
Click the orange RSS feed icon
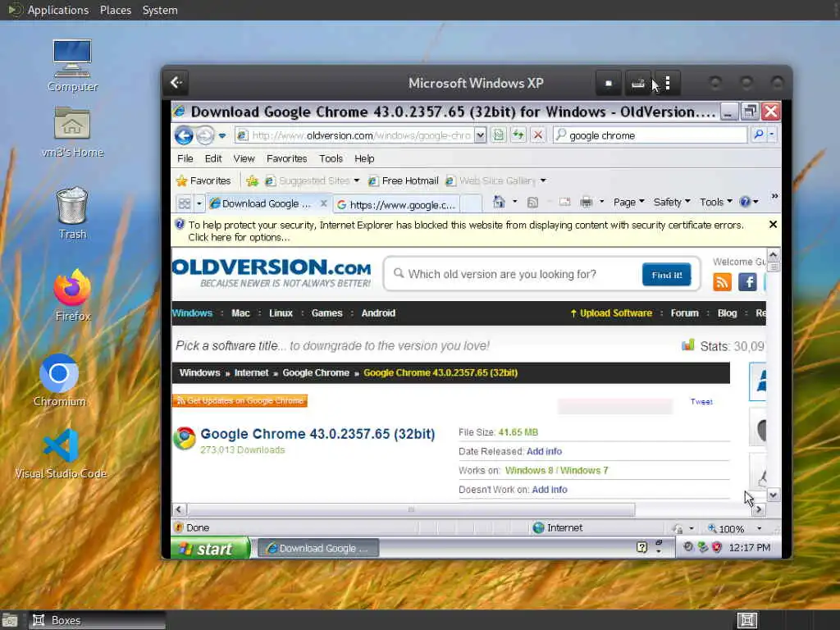(722, 281)
